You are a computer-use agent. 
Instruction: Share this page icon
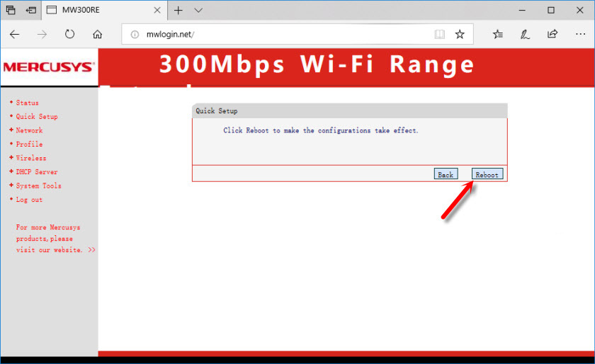552,34
